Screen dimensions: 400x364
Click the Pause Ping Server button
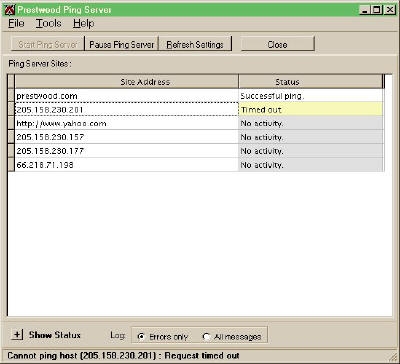(122, 44)
